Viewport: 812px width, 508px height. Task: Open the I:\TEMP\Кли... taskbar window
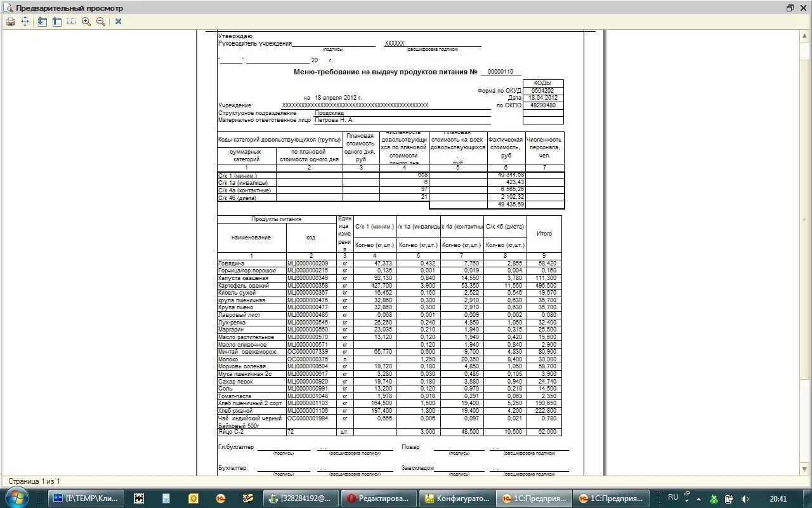(86, 498)
